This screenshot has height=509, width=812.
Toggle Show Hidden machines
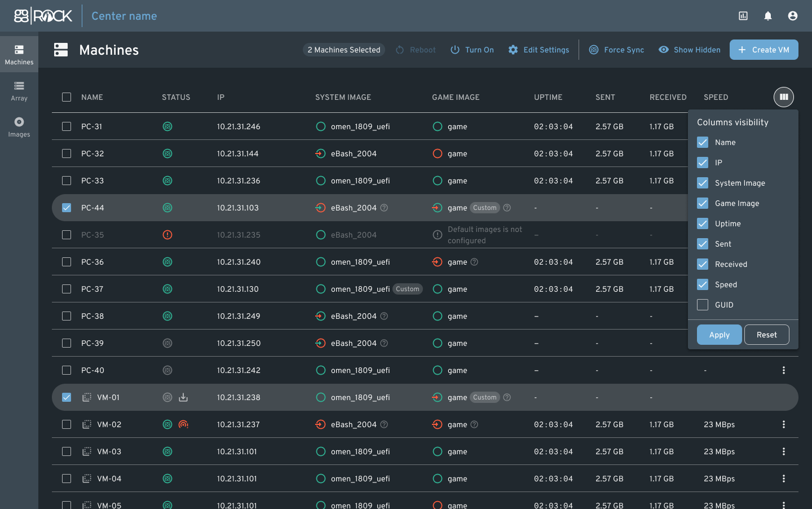690,50
